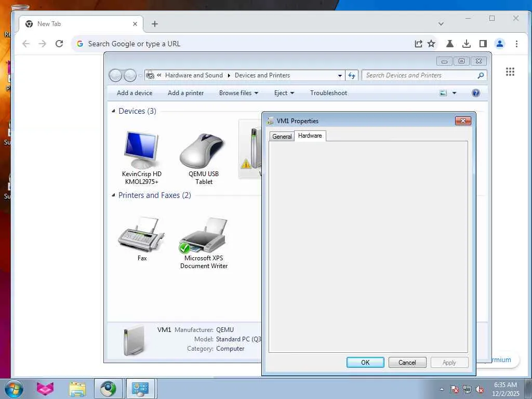The image size is (532, 399).
Task: Click Search Devices and Printers field
Action: tap(424, 75)
